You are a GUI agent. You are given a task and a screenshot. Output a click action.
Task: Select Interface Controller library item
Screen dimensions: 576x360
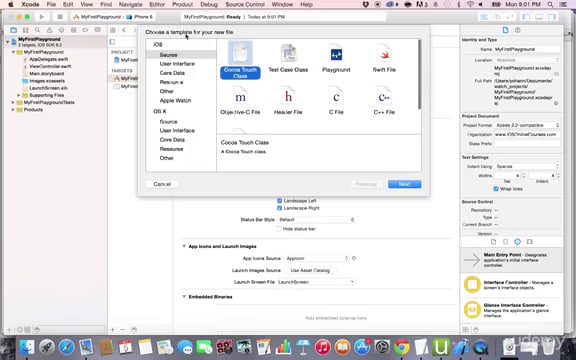[511, 285]
